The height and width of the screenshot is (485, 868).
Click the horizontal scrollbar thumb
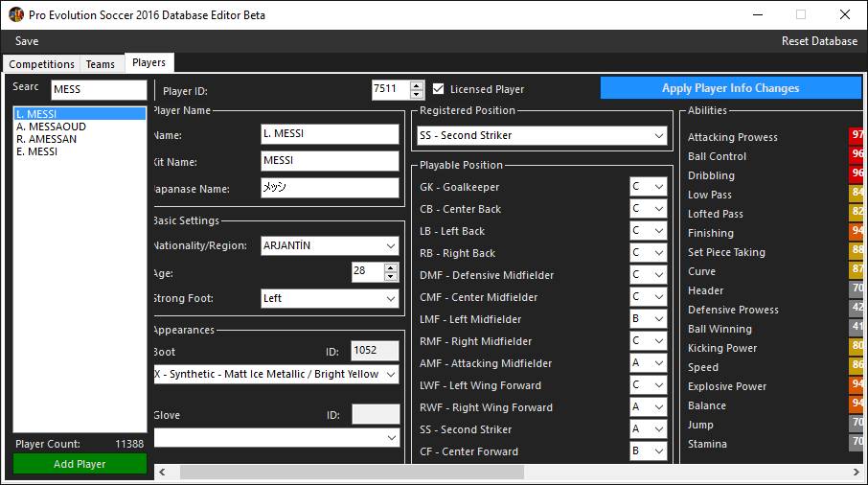pos(352,473)
